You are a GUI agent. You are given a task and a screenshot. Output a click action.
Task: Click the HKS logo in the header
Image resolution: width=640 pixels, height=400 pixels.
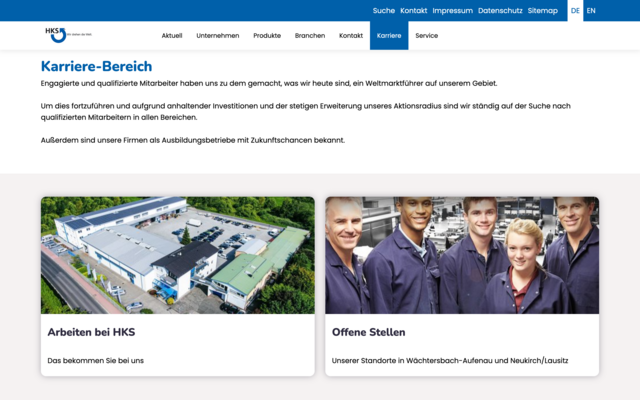68,35
